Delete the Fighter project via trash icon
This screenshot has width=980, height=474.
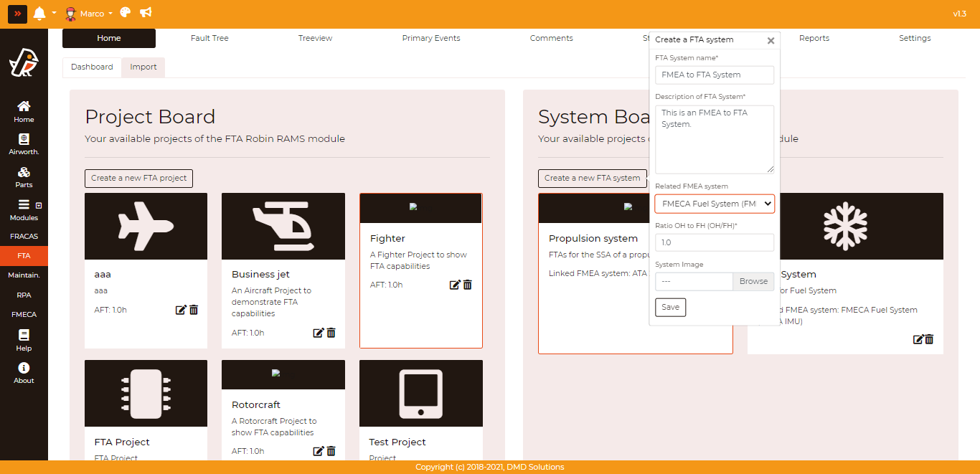click(468, 285)
